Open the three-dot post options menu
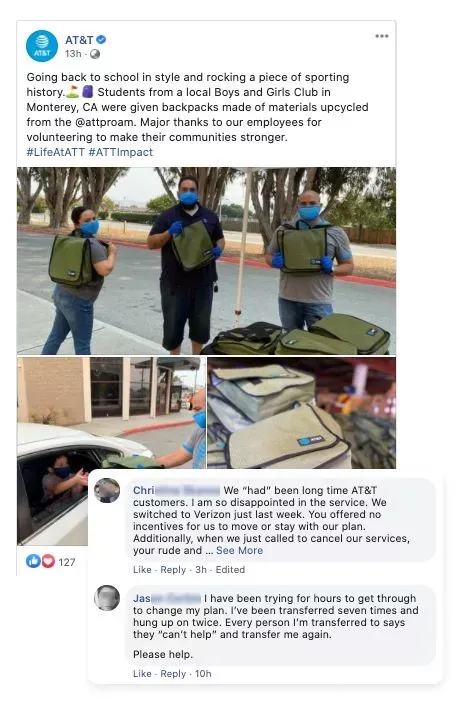The image size is (459, 703). pos(381,36)
